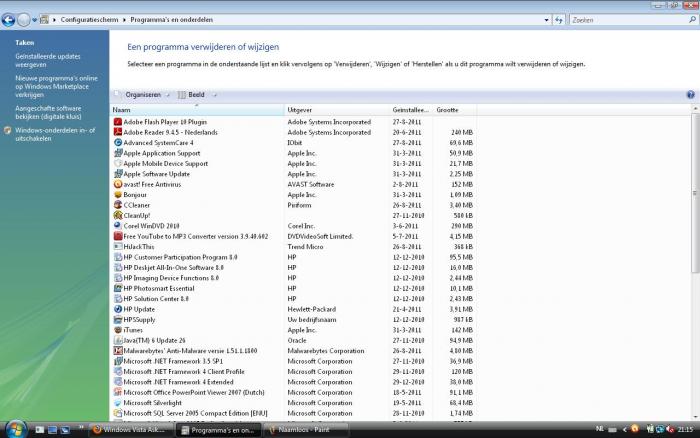This screenshot has width=700, height=438.
Task: Click the Adobe Flash Player 10 Plugin icon
Action: [x=117, y=122]
